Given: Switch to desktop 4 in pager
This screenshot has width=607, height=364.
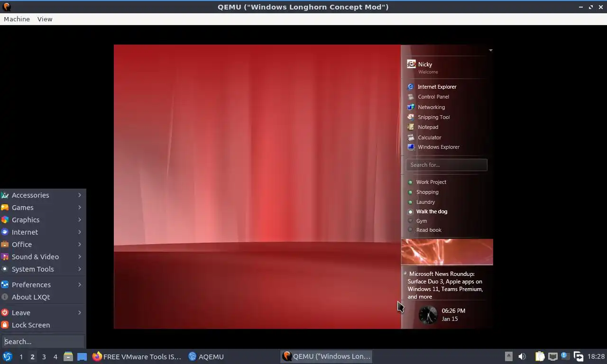Looking at the screenshot, I should [x=55, y=357].
